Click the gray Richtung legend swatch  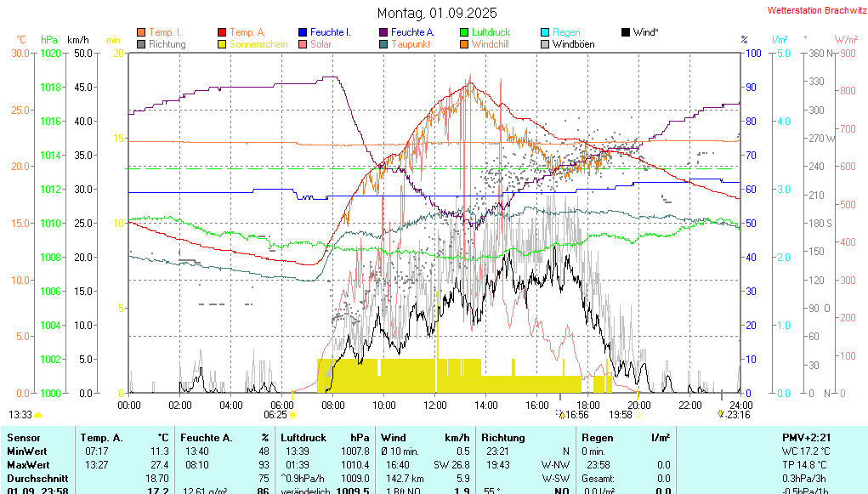point(141,44)
